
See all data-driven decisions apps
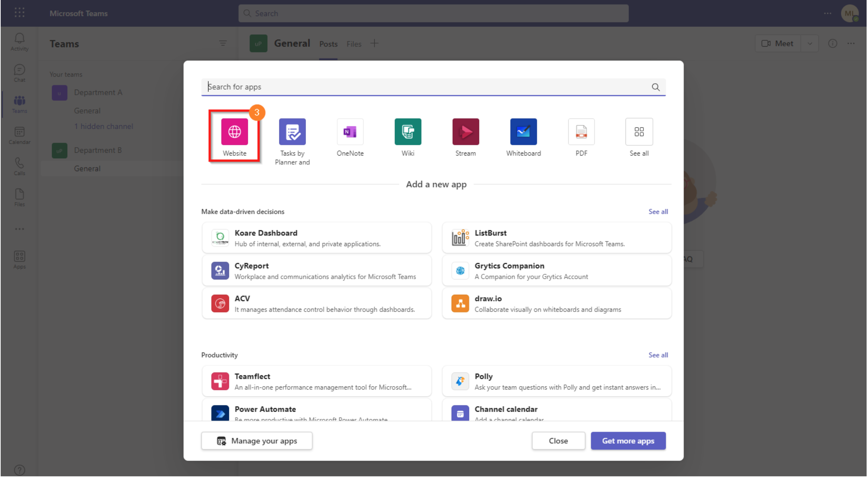pos(658,212)
